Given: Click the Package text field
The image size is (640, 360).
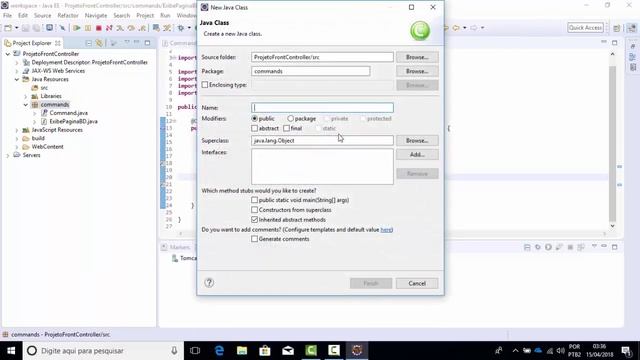Looking at the screenshot, I should point(311,71).
